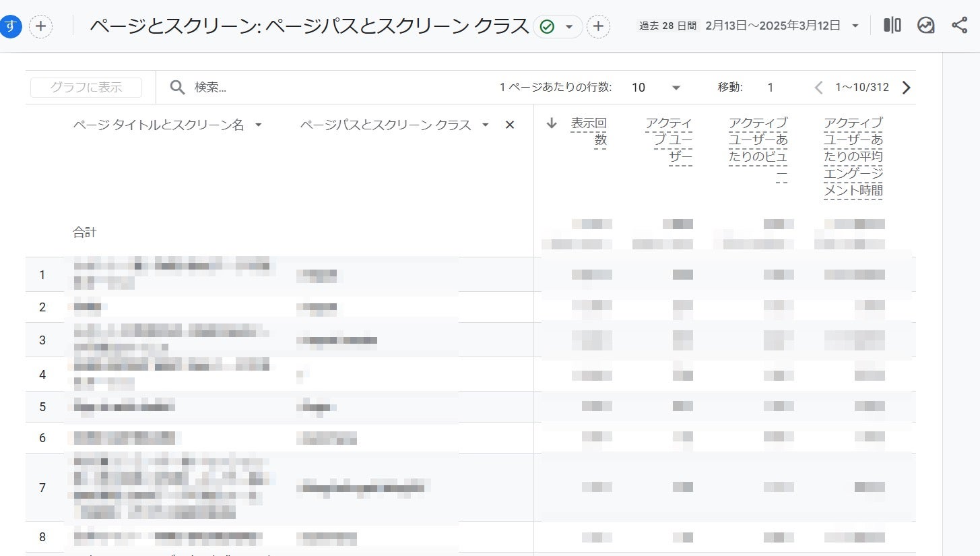Click the search magnifier icon
The image size is (980, 556).
pos(177,87)
